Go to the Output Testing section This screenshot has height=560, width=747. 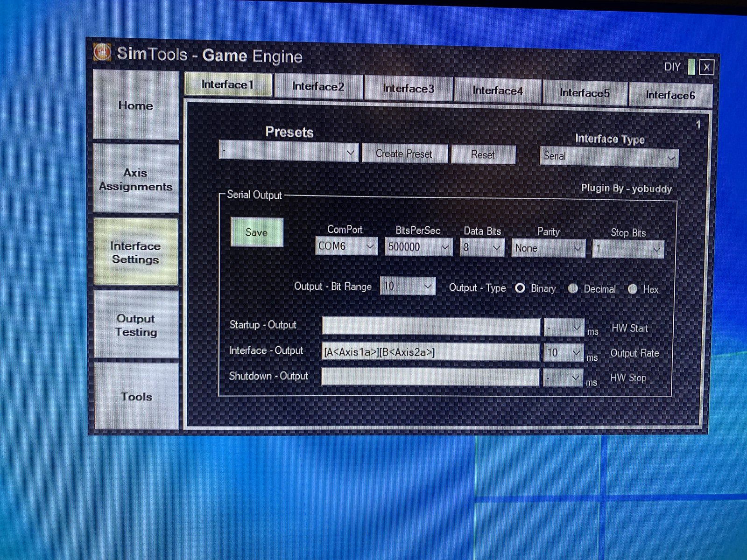(x=136, y=325)
